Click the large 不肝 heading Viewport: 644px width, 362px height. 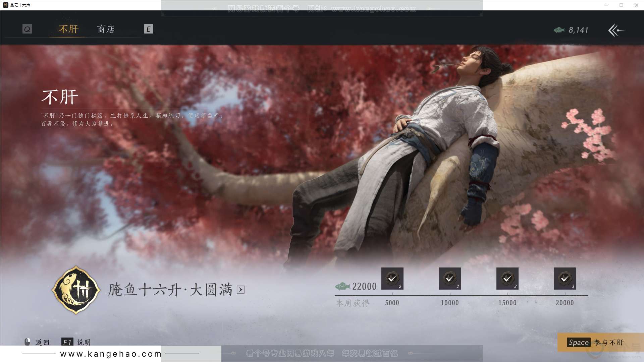click(60, 97)
